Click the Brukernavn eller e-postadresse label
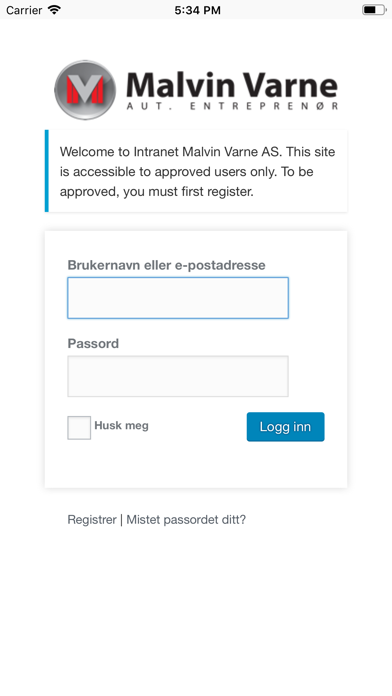This screenshot has height=696, width=392. [166, 265]
